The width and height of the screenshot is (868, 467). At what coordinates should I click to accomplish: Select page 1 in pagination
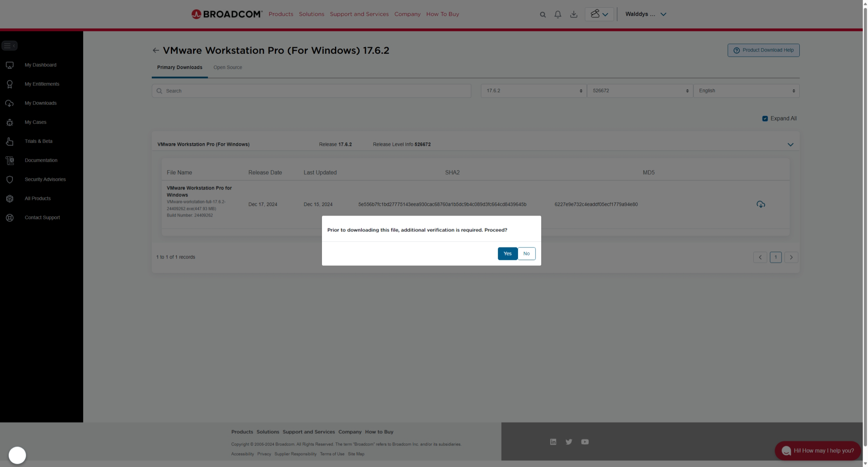(776, 257)
